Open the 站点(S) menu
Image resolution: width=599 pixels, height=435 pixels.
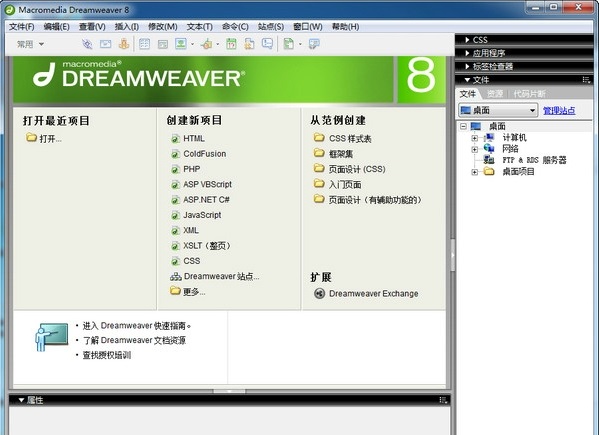[x=271, y=27]
